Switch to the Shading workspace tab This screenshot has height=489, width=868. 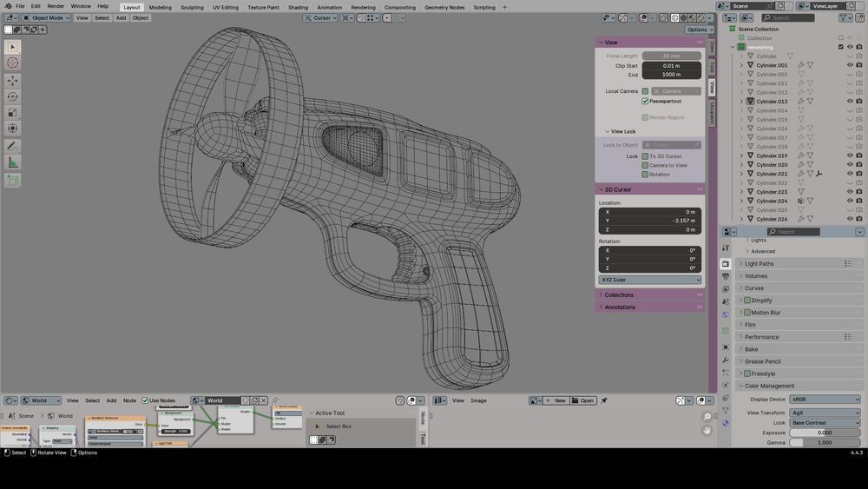[x=298, y=7]
